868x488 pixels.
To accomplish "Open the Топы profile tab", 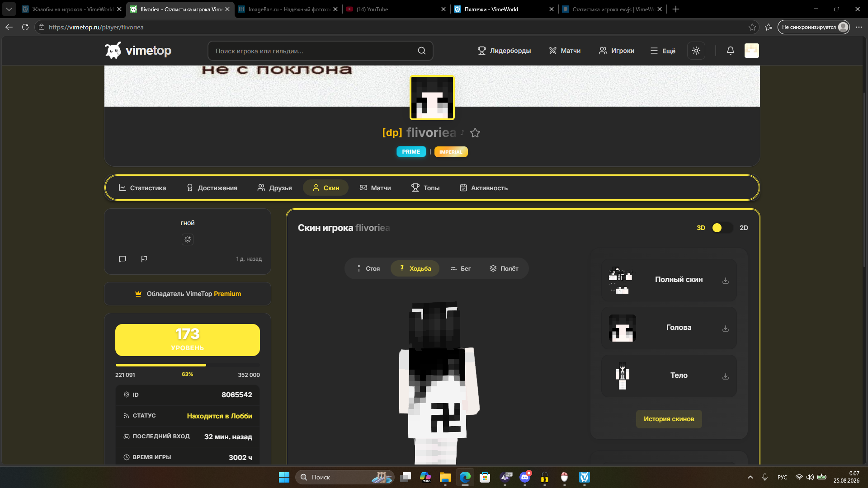I will tap(425, 188).
